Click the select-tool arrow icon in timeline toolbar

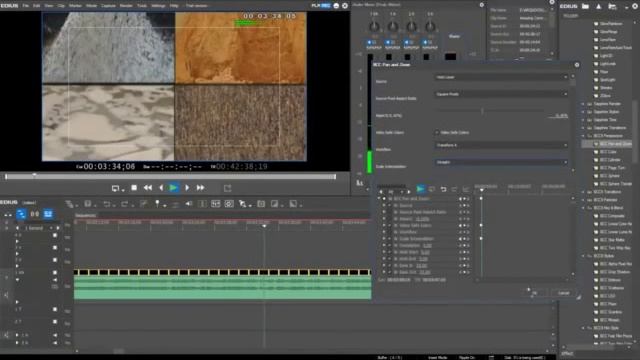point(243,204)
